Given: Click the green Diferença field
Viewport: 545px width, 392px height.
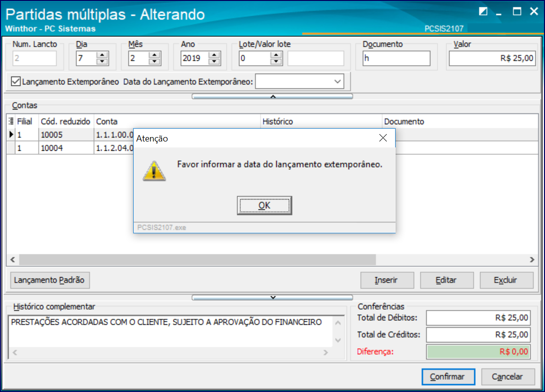Looking at the screenshot, I should tap(478, 352).
